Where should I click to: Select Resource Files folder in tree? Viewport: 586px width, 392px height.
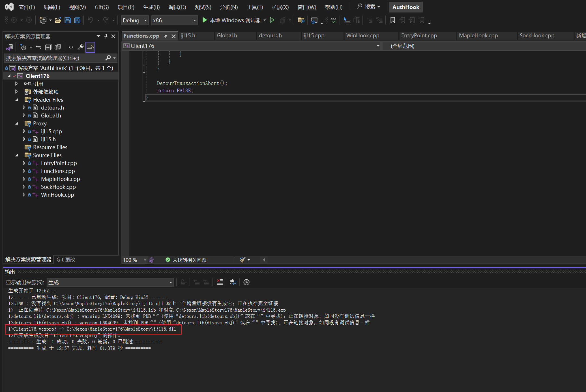point(50,147)
